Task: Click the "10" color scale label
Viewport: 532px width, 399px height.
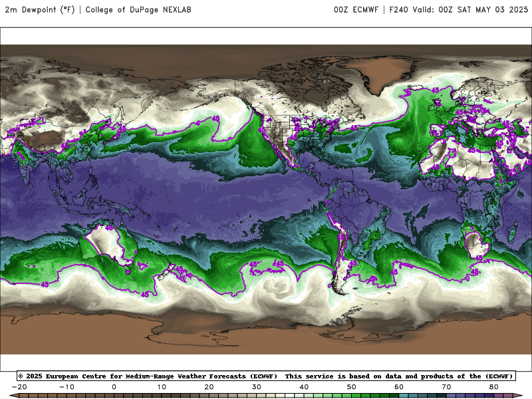Action: pos(162,387)
